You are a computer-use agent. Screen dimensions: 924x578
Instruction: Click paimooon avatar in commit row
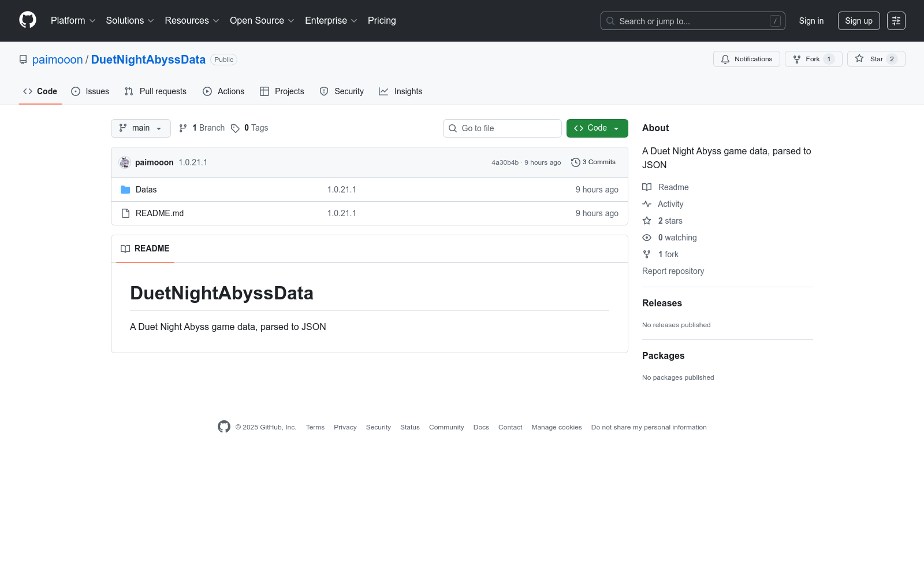pyautogui.click(x=125, y=162)
